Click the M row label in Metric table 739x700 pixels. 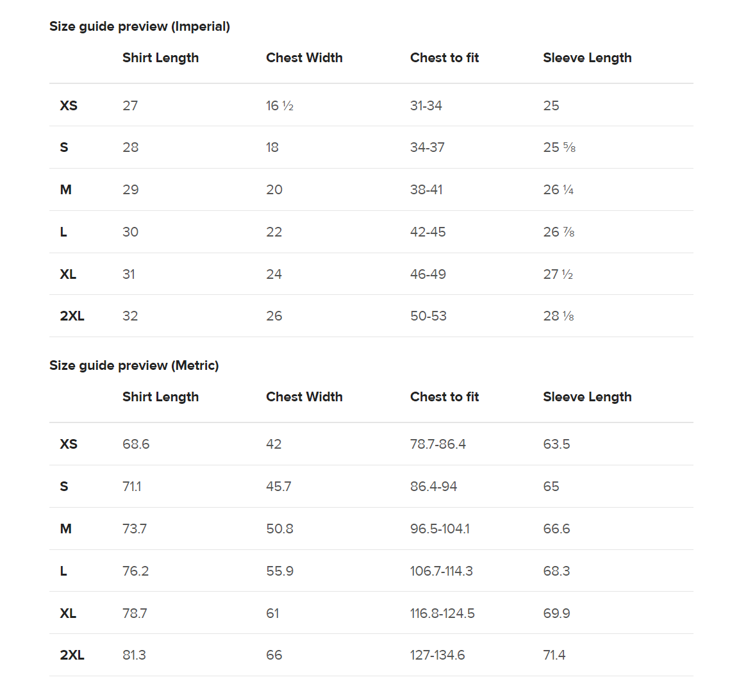point(65,529)
